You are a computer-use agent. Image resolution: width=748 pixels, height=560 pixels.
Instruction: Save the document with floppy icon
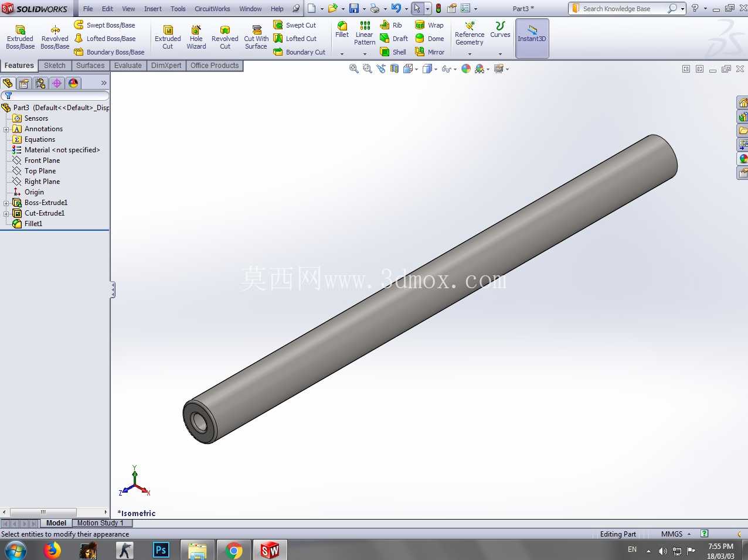tap(354, 8)
